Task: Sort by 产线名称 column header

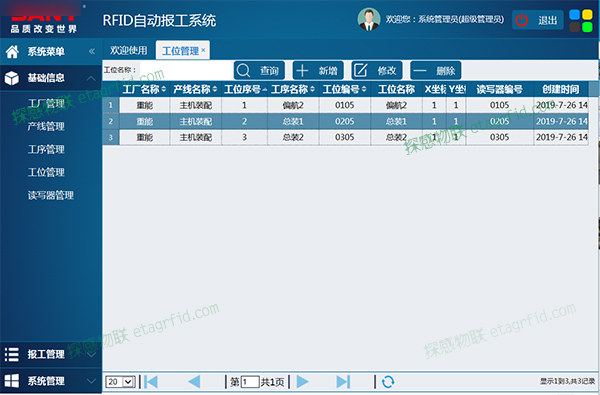Action: pos(195,89)
